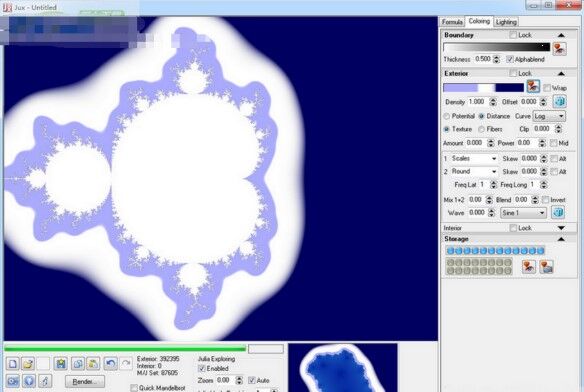
Task: Open the Scales texture dropdown
Action: (x=474, y=159)
